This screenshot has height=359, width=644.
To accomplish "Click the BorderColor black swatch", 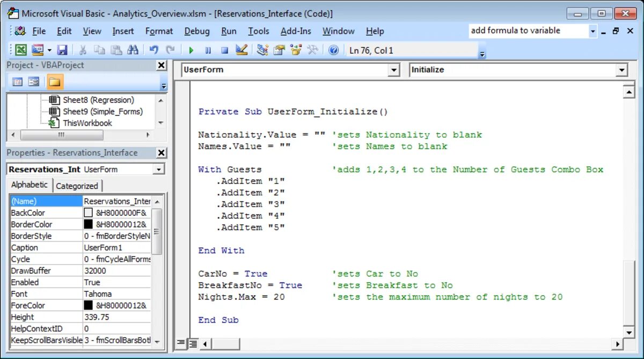I will (x=88, y=224).
